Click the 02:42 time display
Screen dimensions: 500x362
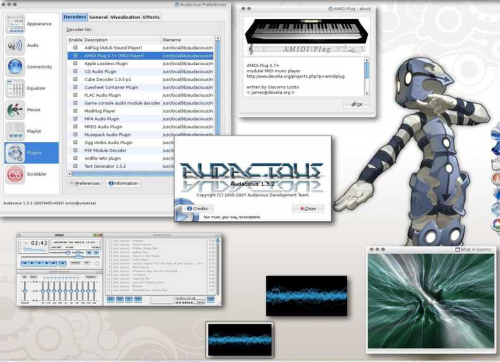(x=39, y=243)
